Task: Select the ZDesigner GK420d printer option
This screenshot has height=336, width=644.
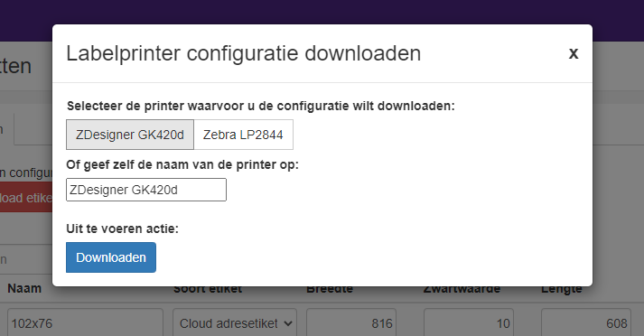Action: 130,135
